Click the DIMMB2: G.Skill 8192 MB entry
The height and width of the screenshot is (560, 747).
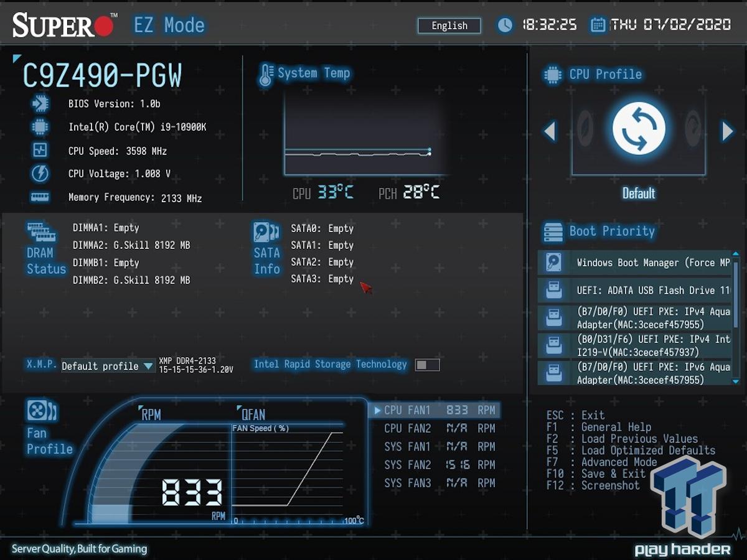(131, 280)
